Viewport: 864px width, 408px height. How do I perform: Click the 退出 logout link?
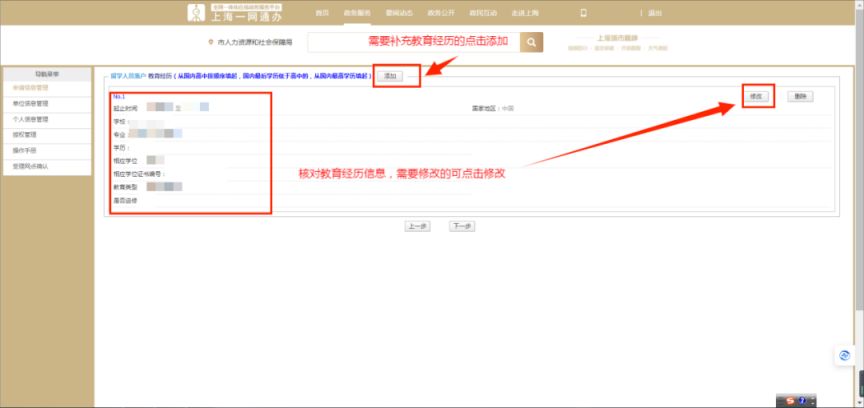click(x=655, y=13)
